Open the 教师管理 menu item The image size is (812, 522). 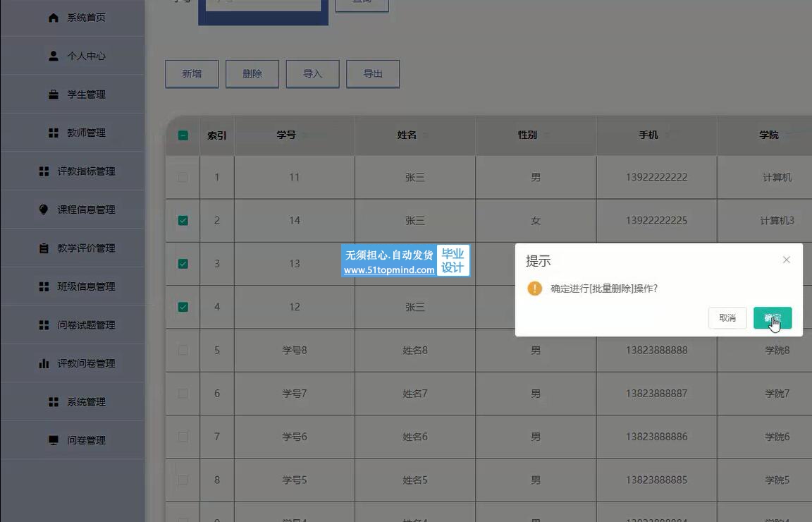pyautogui.click(x=73, y=133)
